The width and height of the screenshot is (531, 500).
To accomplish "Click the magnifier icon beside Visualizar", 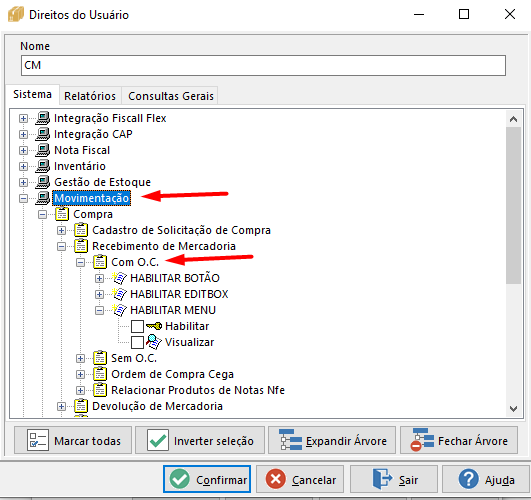I will click(x=154, y=342).
